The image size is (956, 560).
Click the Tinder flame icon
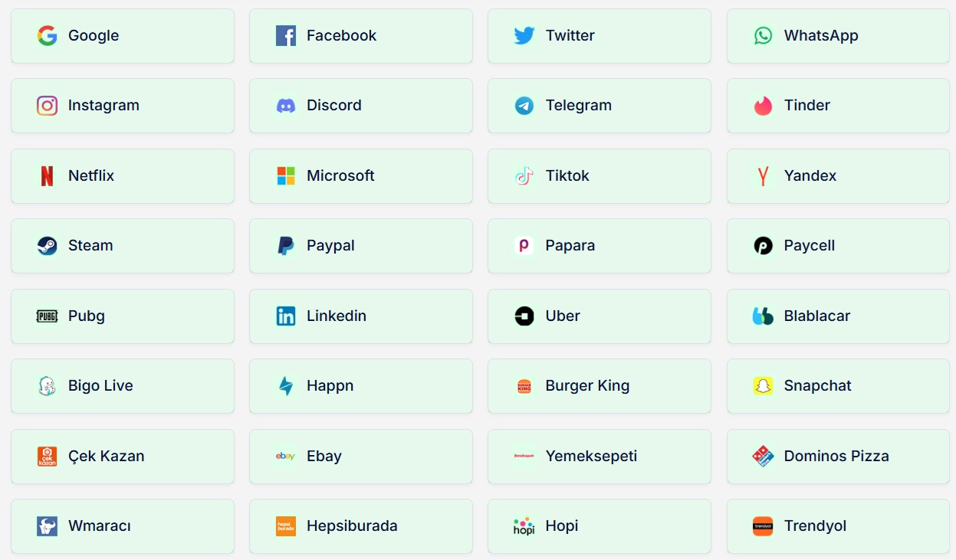point(763,106)
